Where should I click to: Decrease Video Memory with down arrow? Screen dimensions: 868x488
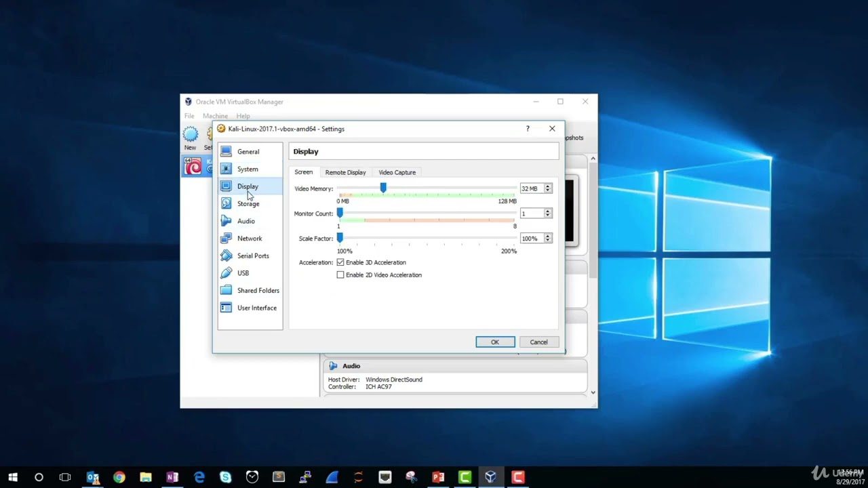[548, 191]
